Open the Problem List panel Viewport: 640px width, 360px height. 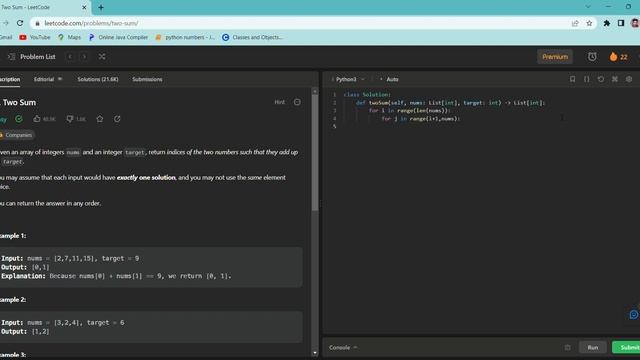tap(32, 57)
